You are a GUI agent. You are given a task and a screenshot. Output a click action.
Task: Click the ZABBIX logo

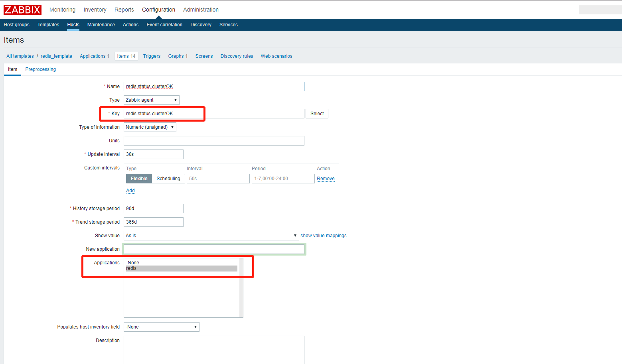click(x=22, y=10)
